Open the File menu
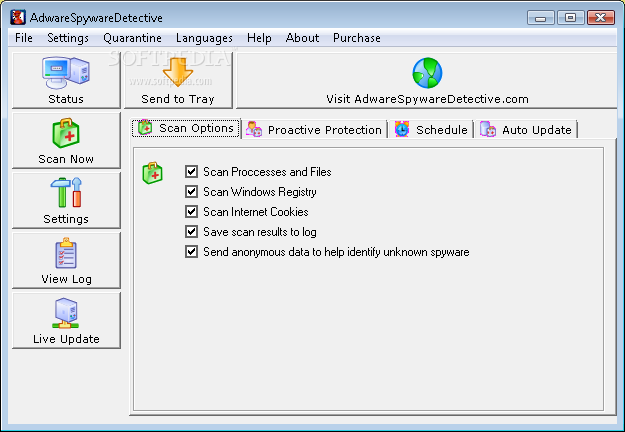This screenshot has height=432, width=625. coord(24,38)
